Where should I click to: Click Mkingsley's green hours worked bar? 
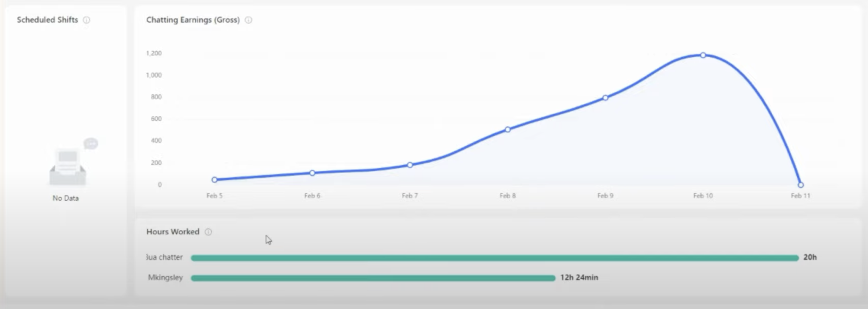tap(373, 278)
